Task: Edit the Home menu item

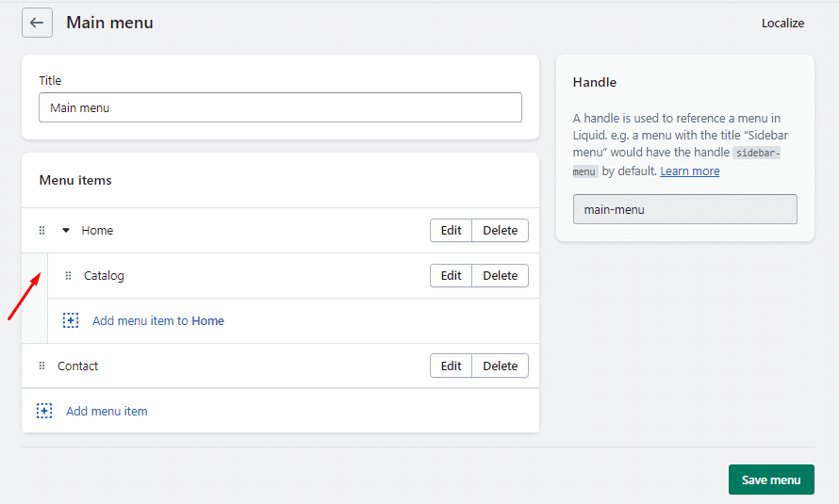Action: click(x=451, y=231)
